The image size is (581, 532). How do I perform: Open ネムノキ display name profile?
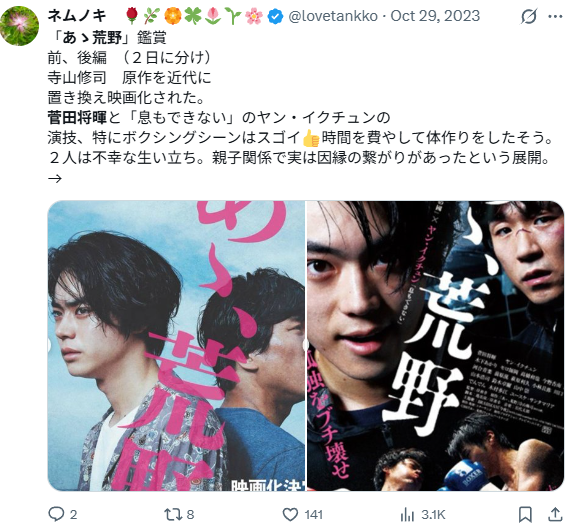click(x=77, y=16)
